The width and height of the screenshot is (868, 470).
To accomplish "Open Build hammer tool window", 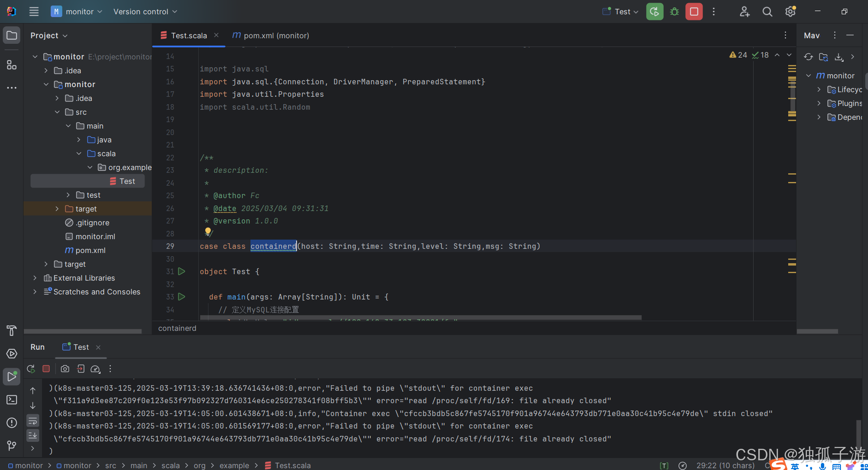I will click(12, 330).
